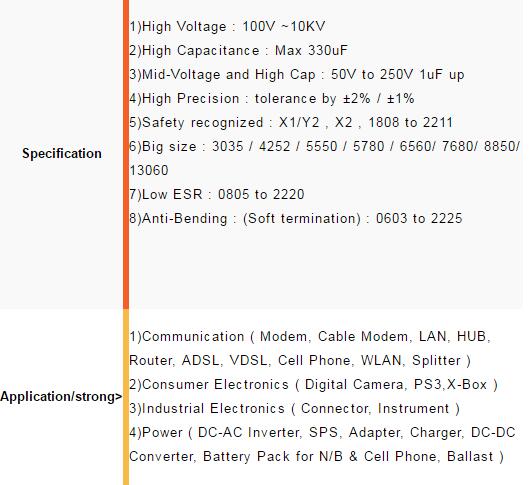531x485 pixels.
Task: Click the High Capacitance Max 330uF line
Action: pyautogui.click(x=238, y=50)
